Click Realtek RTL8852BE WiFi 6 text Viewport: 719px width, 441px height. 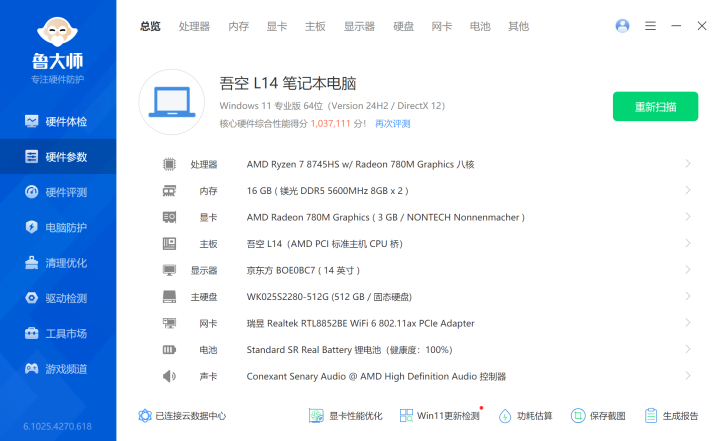coord(360,324)
